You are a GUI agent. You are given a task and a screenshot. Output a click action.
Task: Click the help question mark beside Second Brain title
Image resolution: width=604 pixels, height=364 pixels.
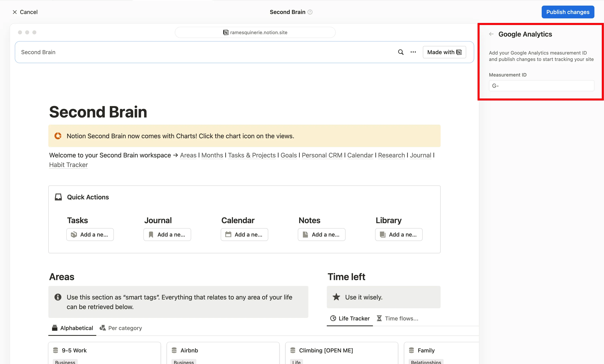(310, 12)
